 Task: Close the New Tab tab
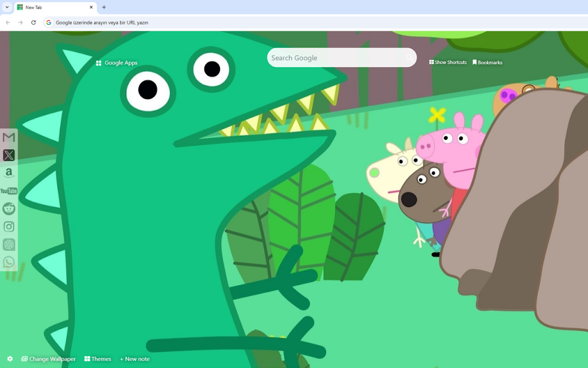[x=91, y=7]
